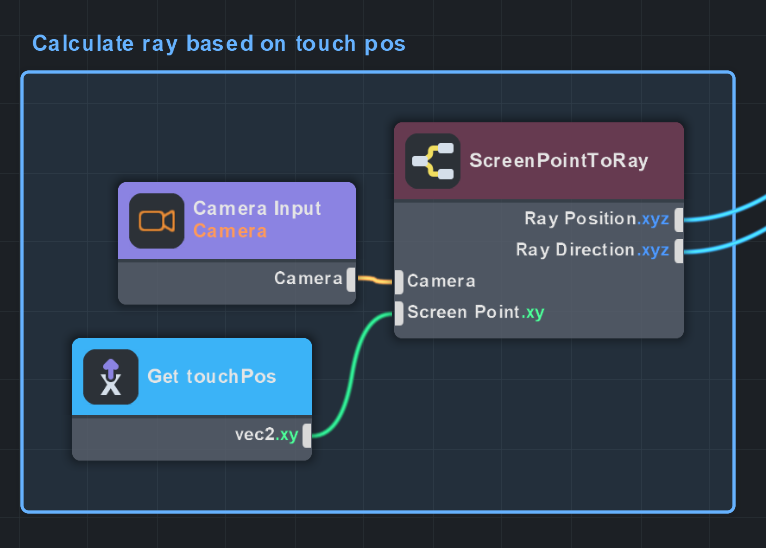
Task: Click the Get touchPos variable icon
Action: tap(110, 377)
